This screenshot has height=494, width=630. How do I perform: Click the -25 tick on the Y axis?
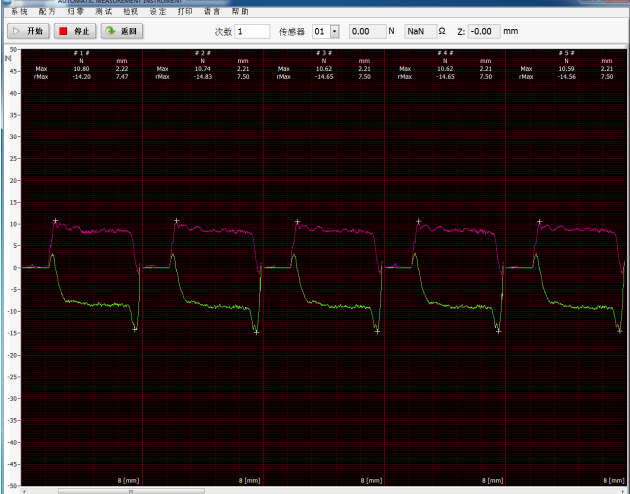tap(13, 377)
